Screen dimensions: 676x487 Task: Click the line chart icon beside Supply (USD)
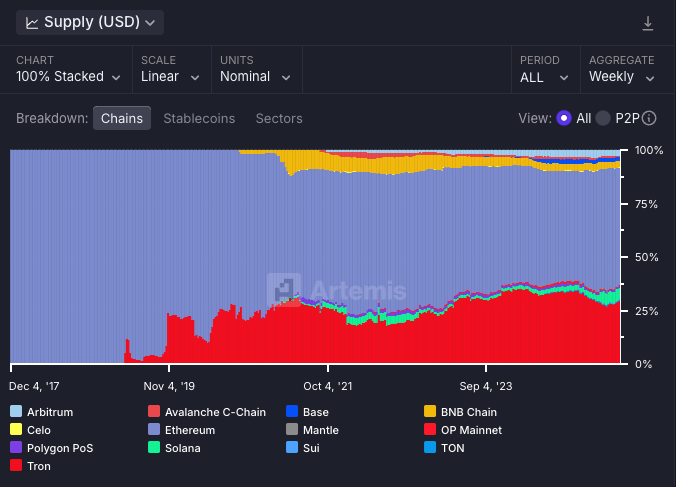(x=32, y=23)
